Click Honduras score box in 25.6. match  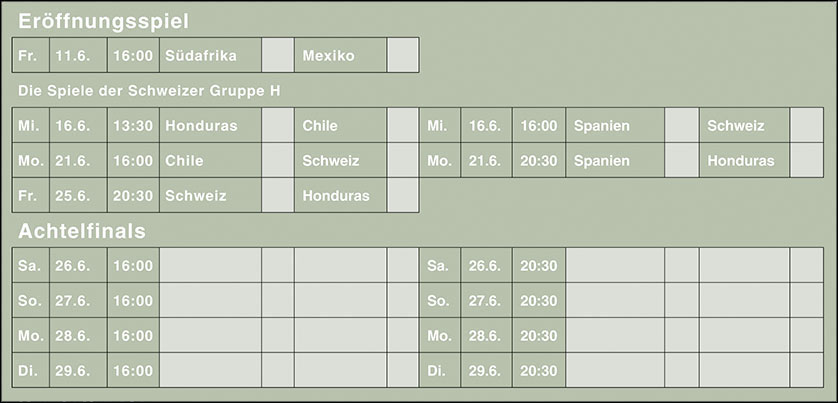click(403, 195)
